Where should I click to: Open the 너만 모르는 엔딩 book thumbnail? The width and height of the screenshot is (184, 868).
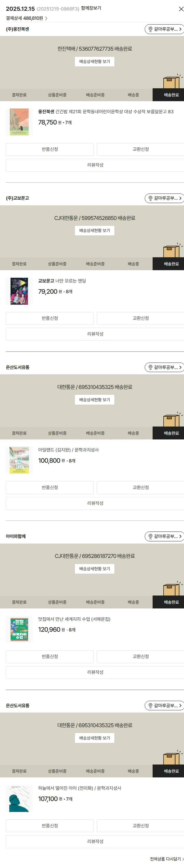[x=19, y=291]
